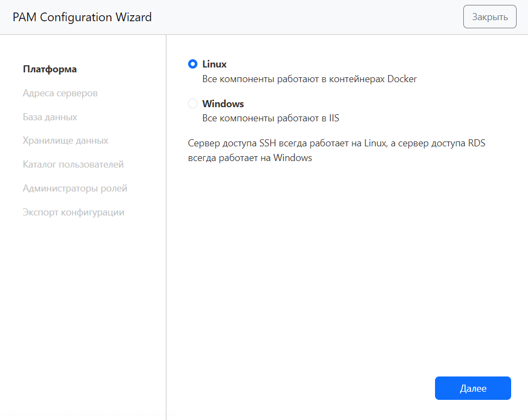This screenshot has height=420, width=528.
Task: Click the IIS components description text
Action: coord(270,118)
